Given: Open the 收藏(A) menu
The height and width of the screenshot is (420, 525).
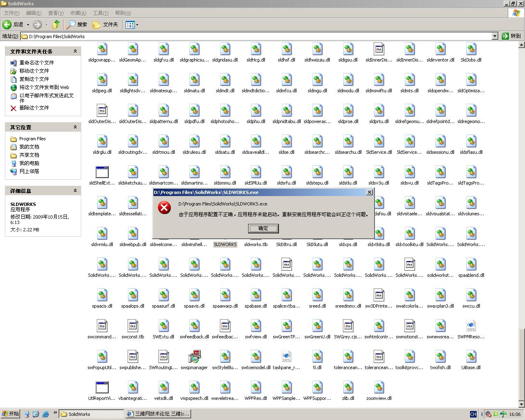Looking at the screenshot, I should pos(78,13).
